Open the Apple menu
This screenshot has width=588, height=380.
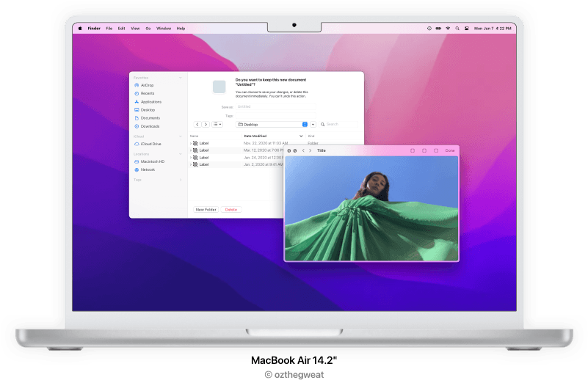pos(80,28)
